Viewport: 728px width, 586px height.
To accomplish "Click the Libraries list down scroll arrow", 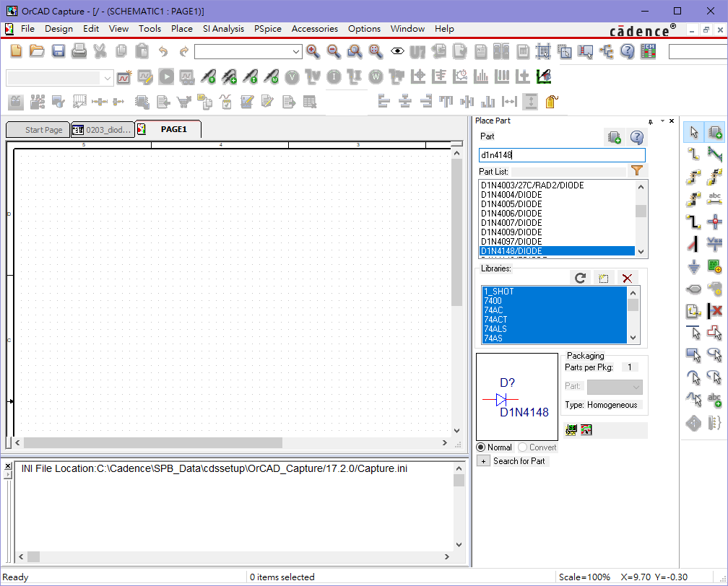I will tap(633, 338).
